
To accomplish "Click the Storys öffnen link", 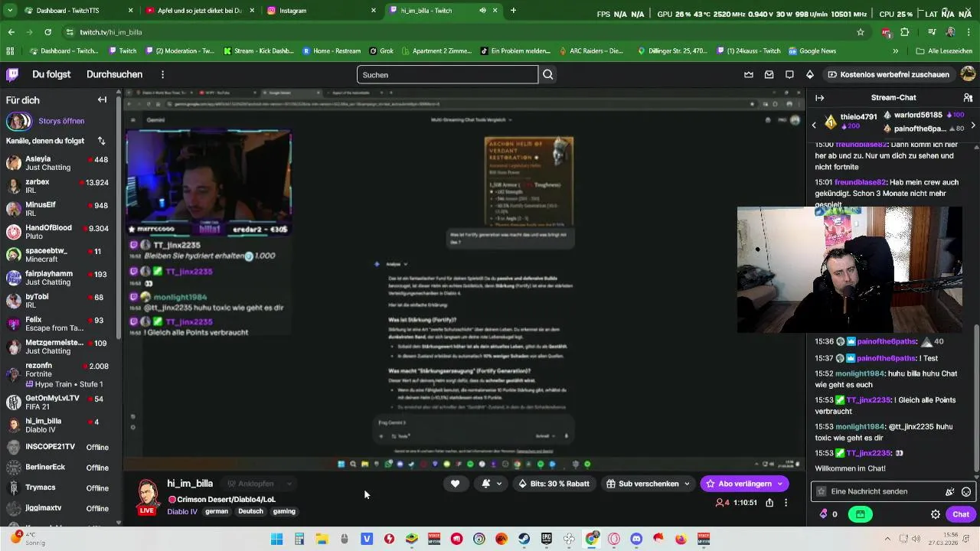I will [61, 121].
